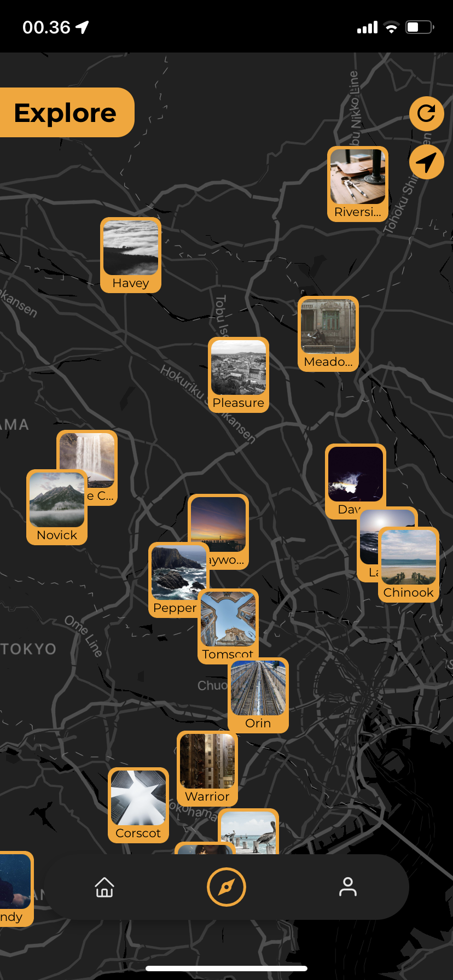Tap the refresh map icon
Image resolution: width=453 pixels, height=980 pixels.
(x=427, y=114)
